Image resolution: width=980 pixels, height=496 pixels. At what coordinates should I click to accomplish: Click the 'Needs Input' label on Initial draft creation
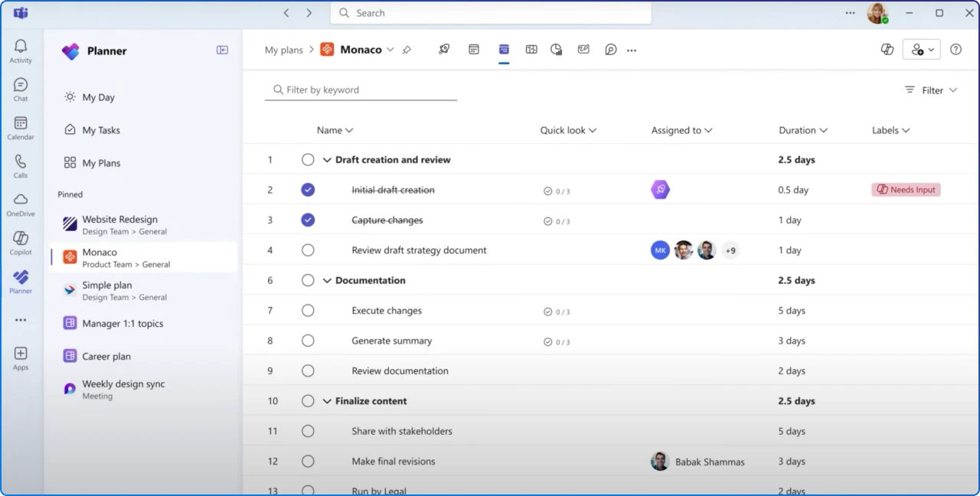tap(906, 189)
